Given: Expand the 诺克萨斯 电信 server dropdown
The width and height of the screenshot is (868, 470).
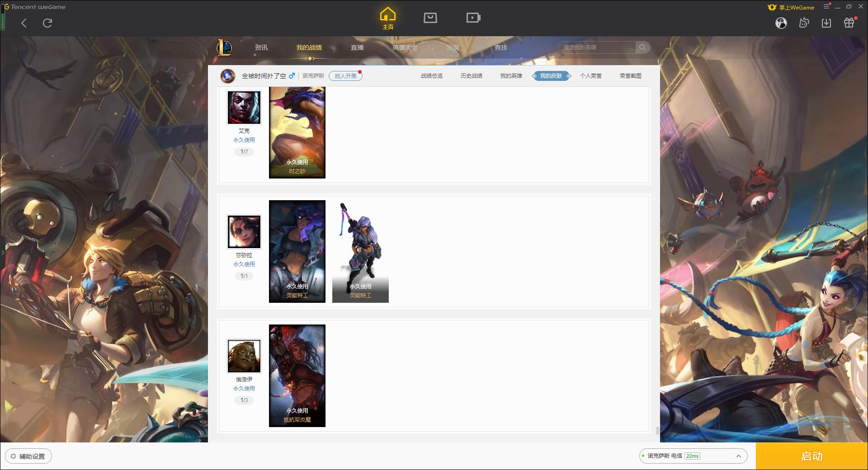Looking at the screenshot, I should 693,456.
